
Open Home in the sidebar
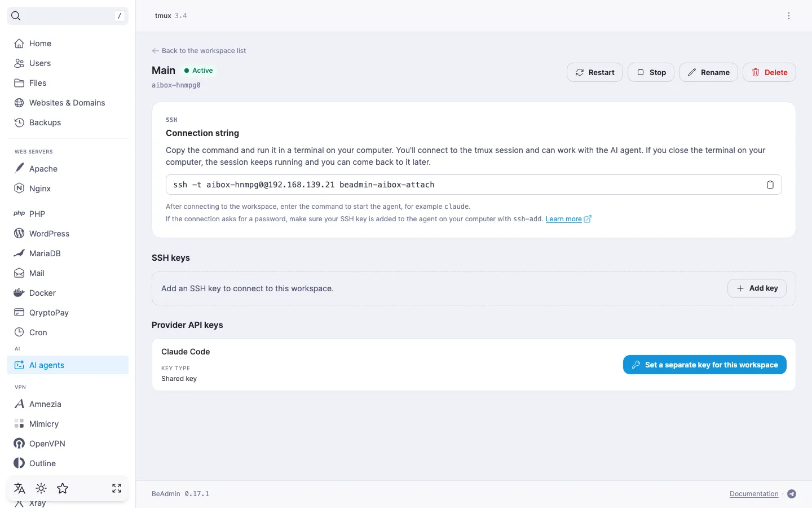click(x=68, y=43)
